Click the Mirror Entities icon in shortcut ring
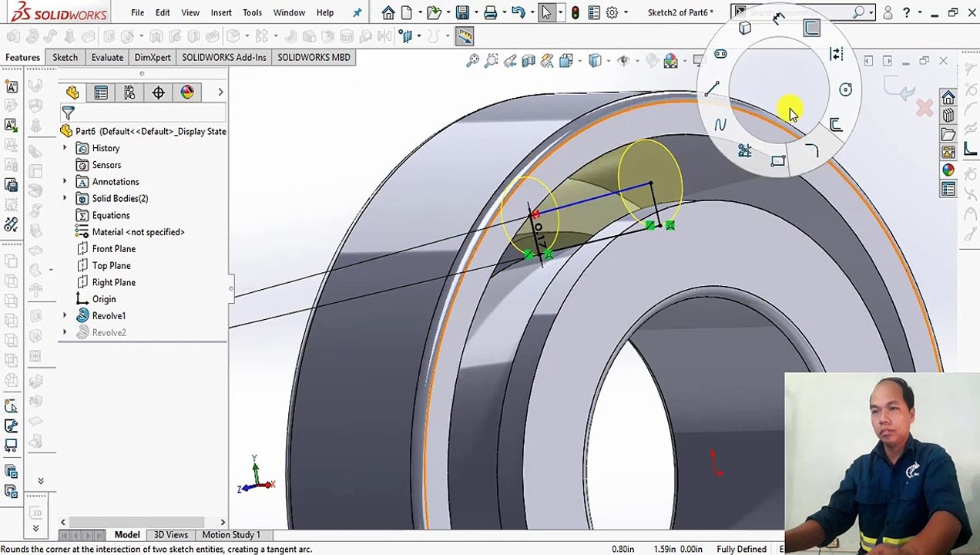The image size is (980, 555). pos(836,54)
